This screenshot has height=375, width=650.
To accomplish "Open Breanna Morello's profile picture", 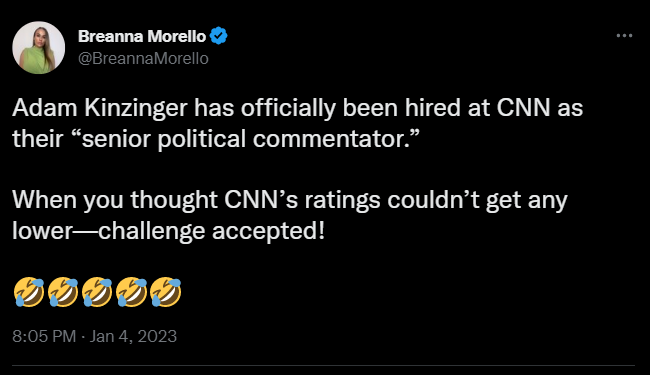I will [x=39, y=48].
